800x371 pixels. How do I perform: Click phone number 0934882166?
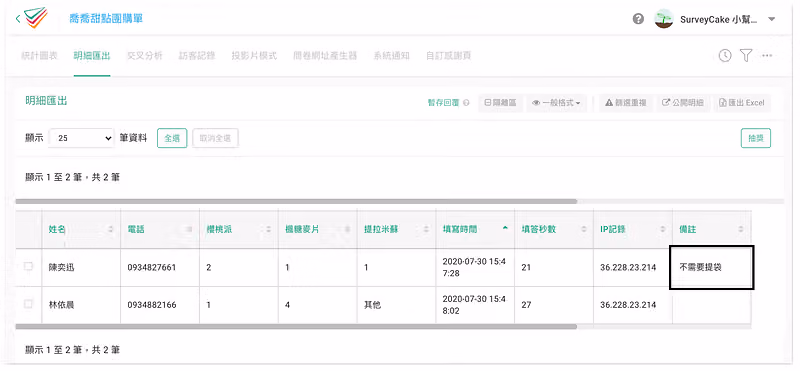pos(152,305)
